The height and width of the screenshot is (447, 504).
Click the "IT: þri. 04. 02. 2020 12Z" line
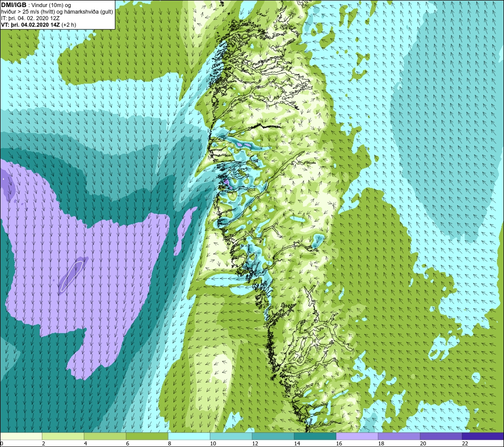[x=30, y=18]
